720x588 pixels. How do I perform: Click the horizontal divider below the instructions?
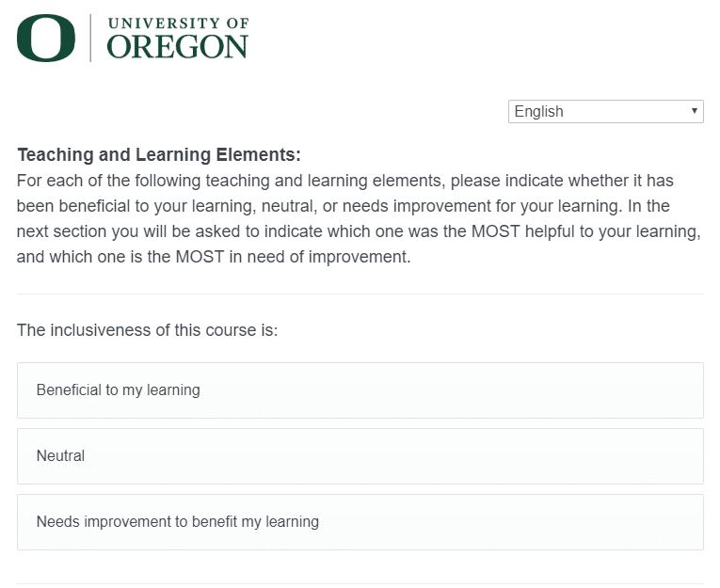point(360,294)
